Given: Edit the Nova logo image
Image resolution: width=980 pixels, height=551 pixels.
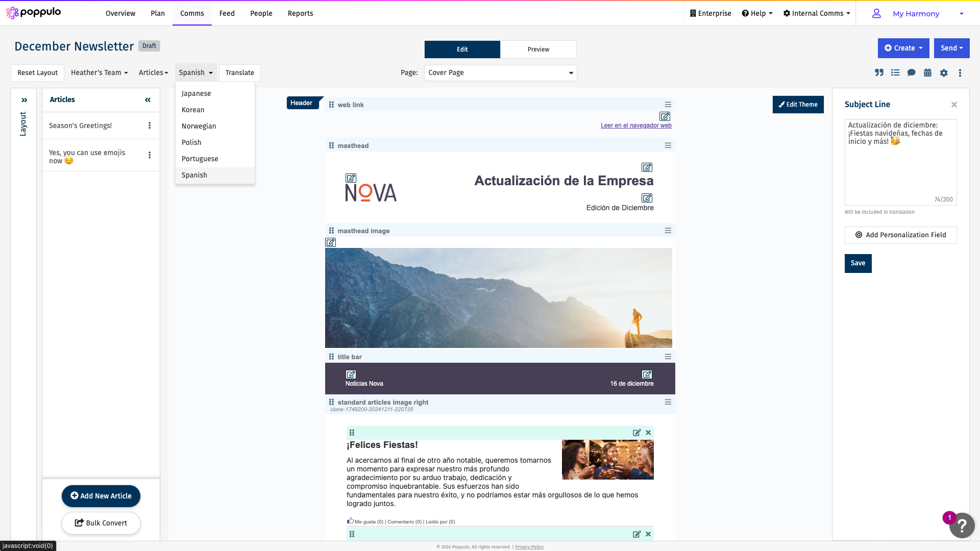Looking at the screenshot, I should click(351, 178).
